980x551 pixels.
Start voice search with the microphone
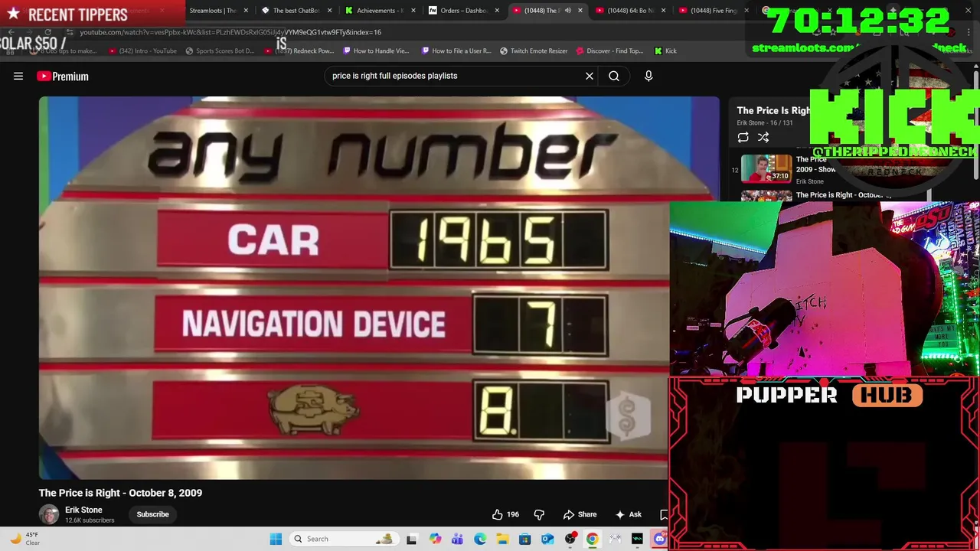click(648, 76)
